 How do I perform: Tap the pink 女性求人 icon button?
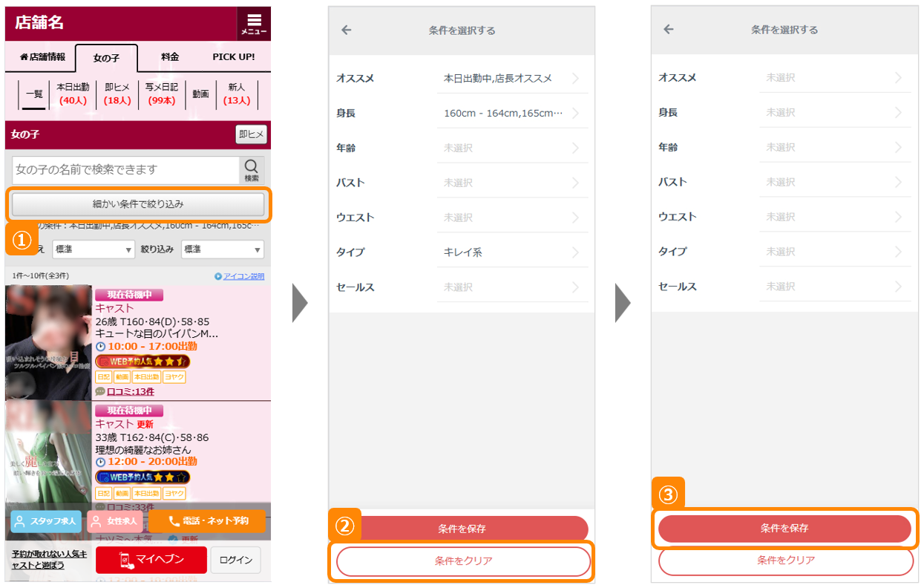[x=115, y=521]
